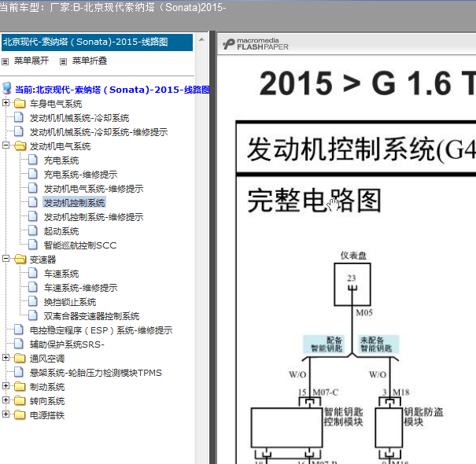Click the page icon beside 充电系统-维修提示

coord(33,174)
